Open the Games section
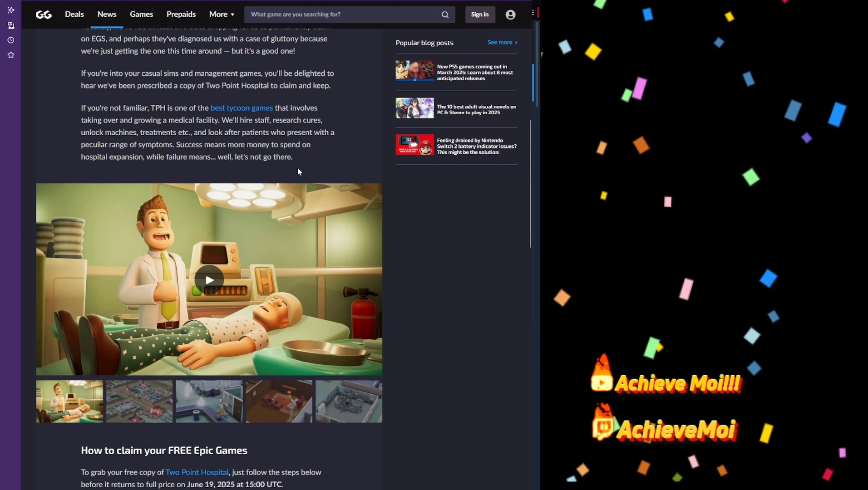The image size is (868, 490). [141, 15]
